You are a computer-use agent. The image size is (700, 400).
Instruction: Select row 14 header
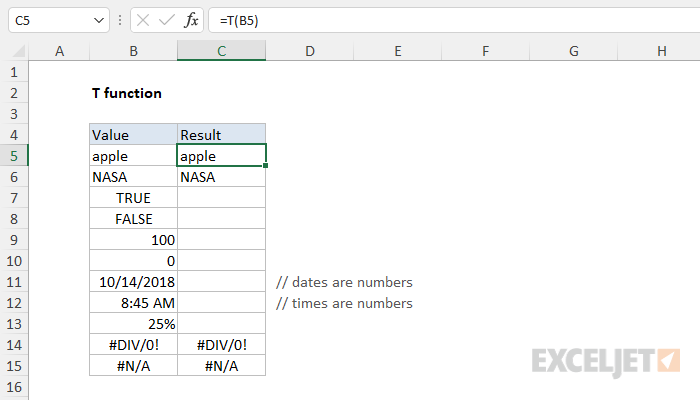pyautogui.click(x=14, y=345)
